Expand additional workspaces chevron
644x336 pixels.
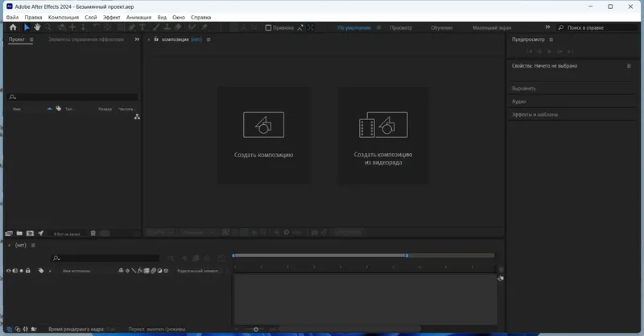coord(547,27)
